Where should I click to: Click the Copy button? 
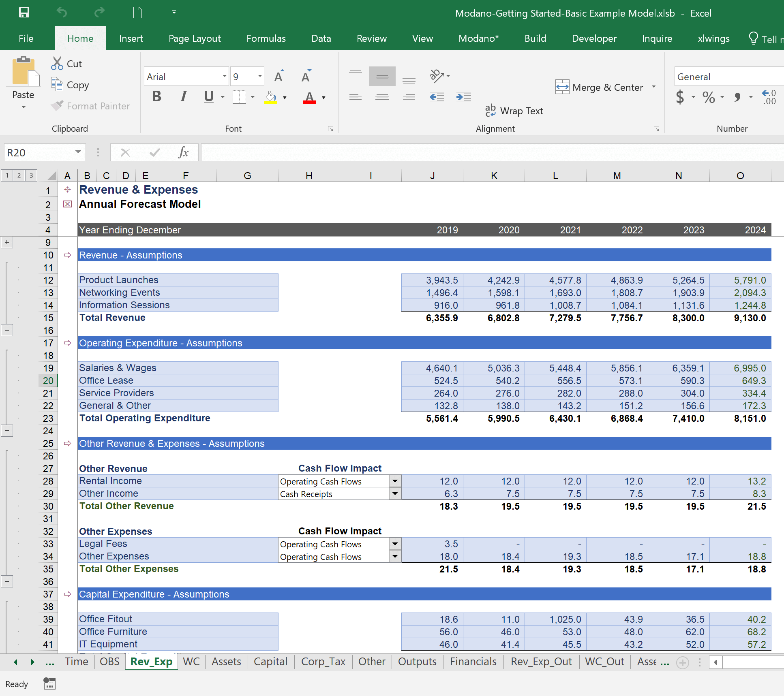click(70, 85)
